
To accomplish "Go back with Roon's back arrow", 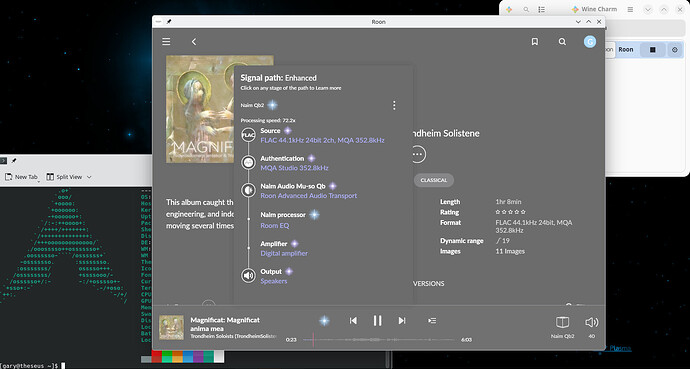I will 194,41.
